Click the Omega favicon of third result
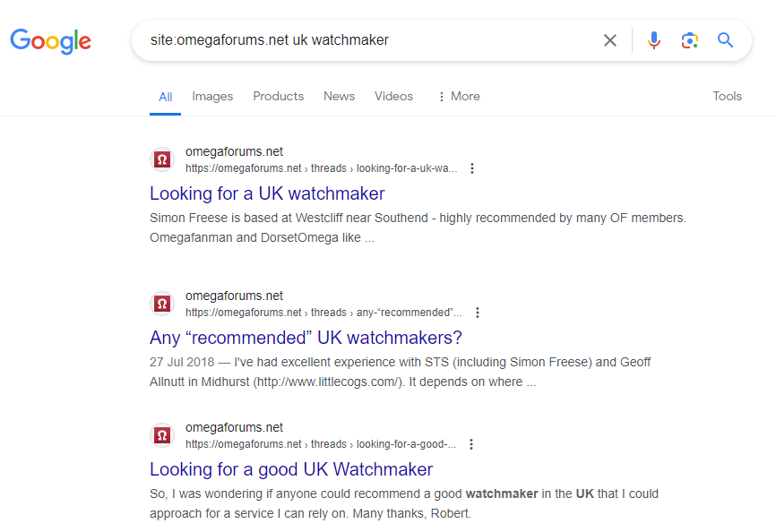This screenshot has width=776, height=532. click(162, 435)
